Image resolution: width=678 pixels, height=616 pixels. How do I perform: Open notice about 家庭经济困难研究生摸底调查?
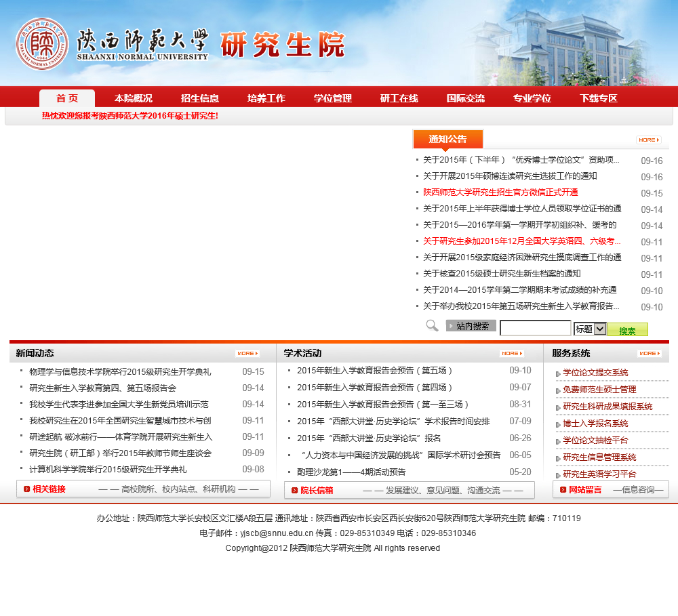tap(522, 258)
